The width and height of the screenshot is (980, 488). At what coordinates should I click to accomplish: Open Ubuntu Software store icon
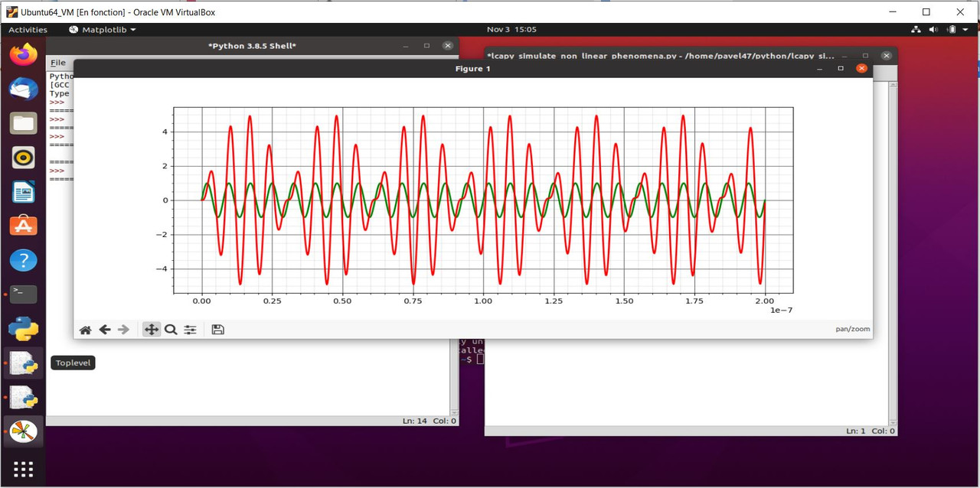(x=23, y=226)
